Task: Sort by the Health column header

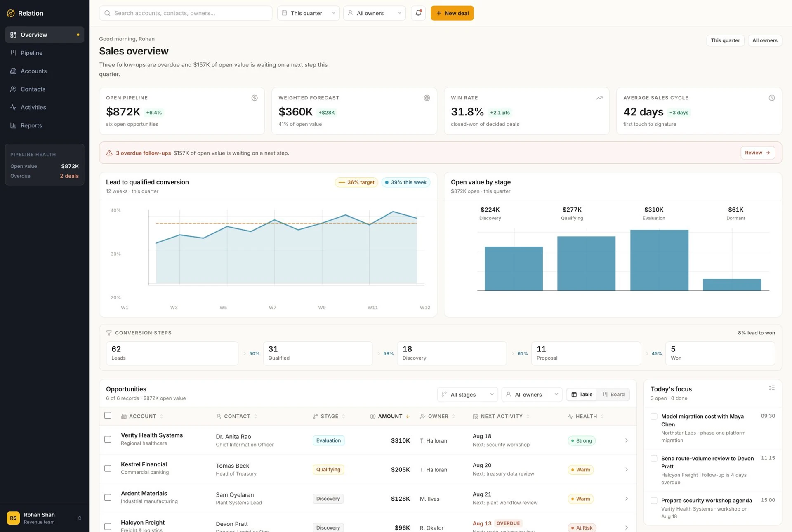Action: pyautogui.click(x=586, y=417)
